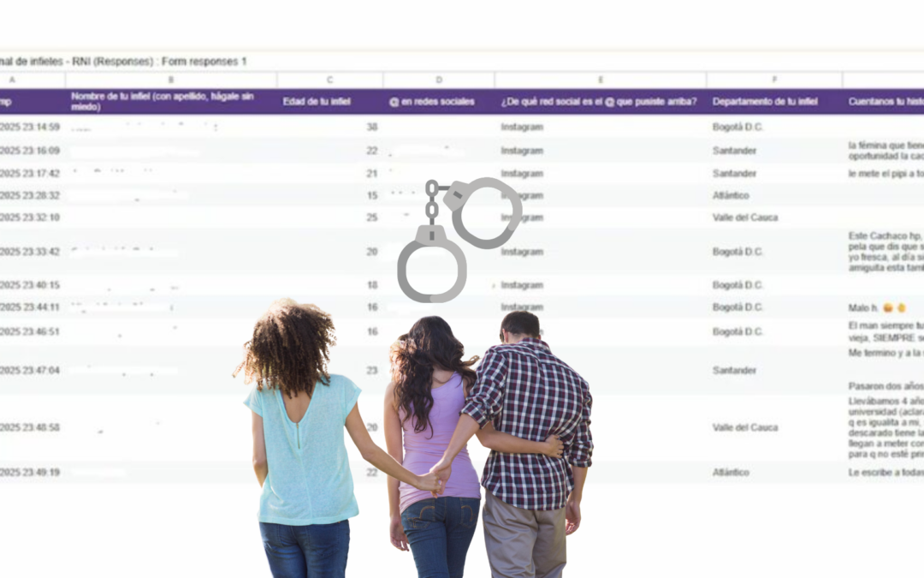This screenshot has height=578, width=924.
Task: Click the '¿De qué red social' header cell
Action: pos(598,102)
